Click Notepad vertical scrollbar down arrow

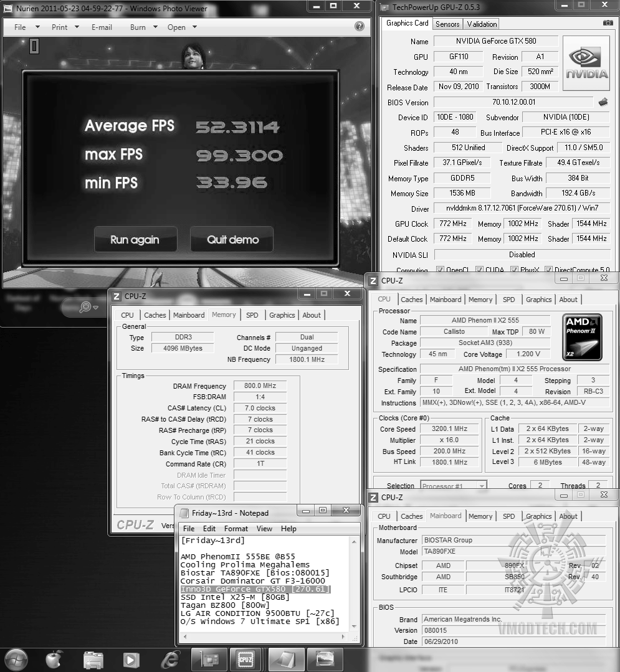(354, 627)
